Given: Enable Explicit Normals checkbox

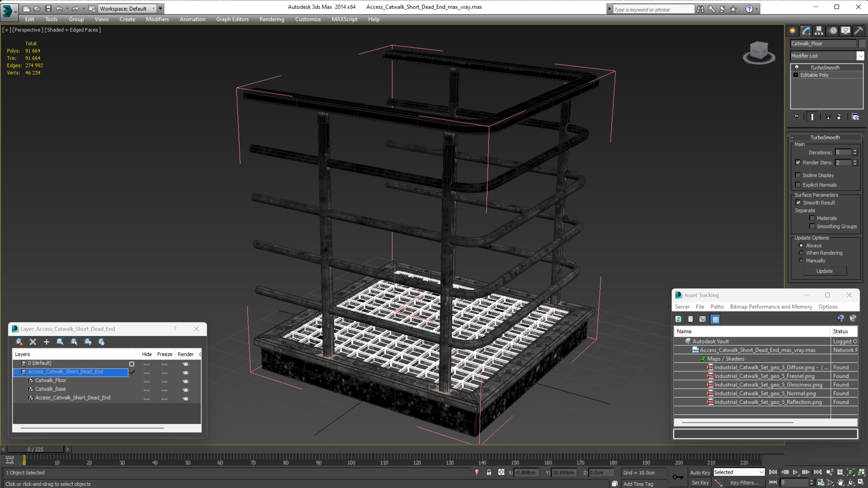Looking at the screenshot, I should click(798, 185).
